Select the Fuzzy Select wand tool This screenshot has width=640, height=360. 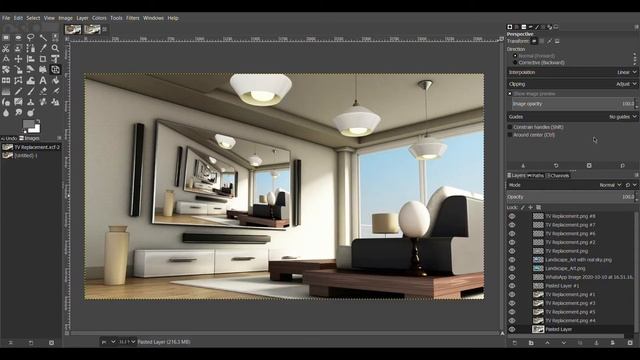(x=43, y=38)
